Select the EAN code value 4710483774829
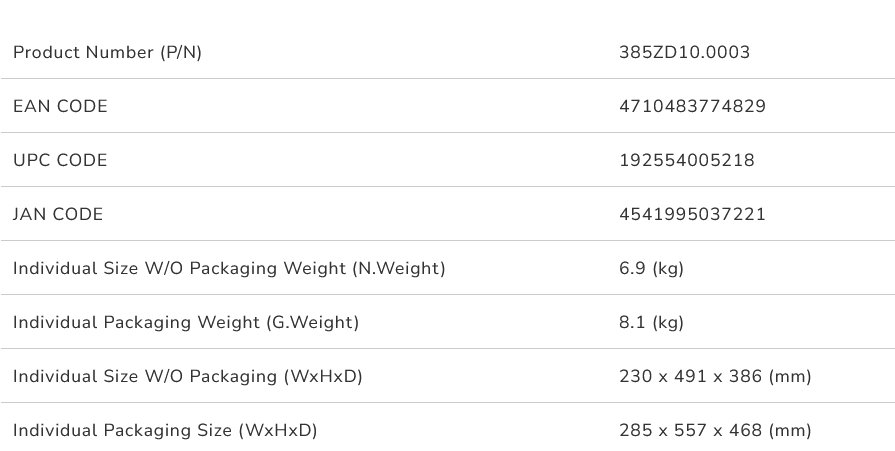This screenshot has width=895, height=451. (x=692, y=106)
